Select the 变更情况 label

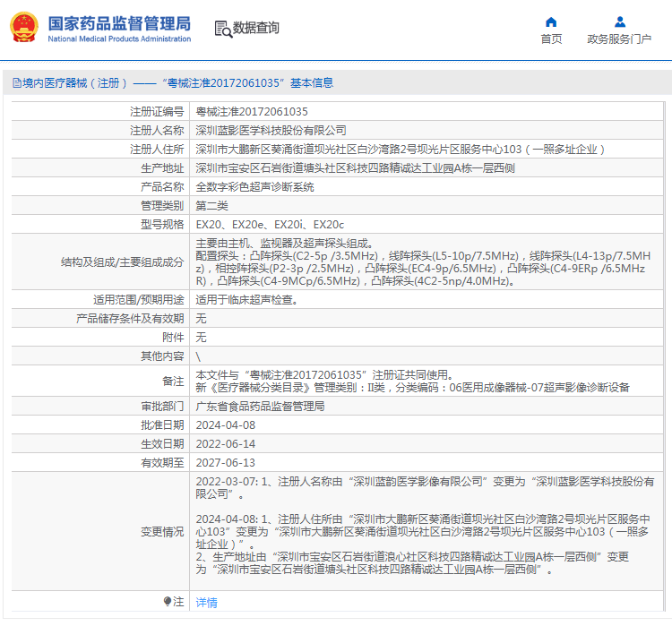pyautogui.click(x=162, y=532)
